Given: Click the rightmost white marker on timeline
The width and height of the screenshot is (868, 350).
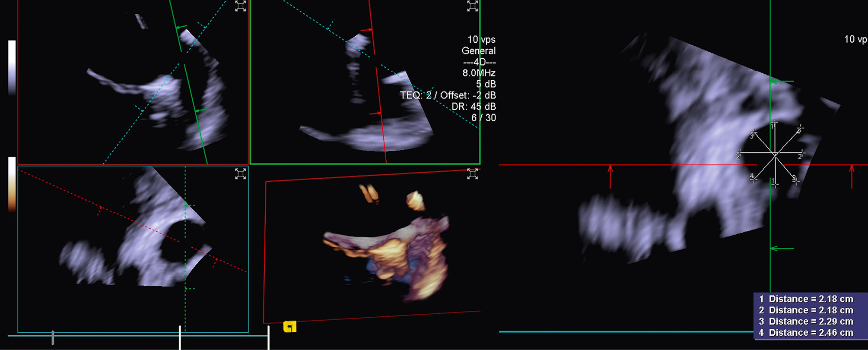Looking at the screenshot, I should coord(269,337).
